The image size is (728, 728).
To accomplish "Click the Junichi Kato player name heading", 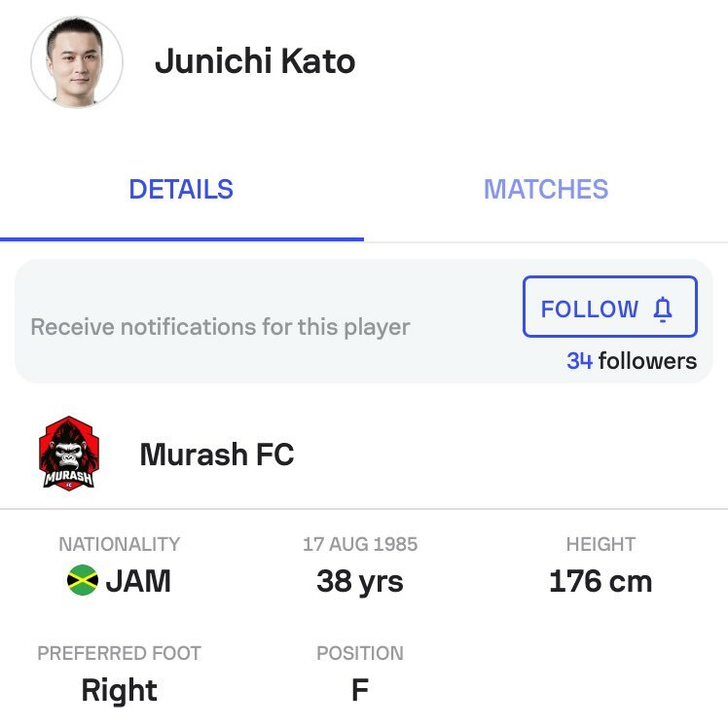I will coord(255,60).
